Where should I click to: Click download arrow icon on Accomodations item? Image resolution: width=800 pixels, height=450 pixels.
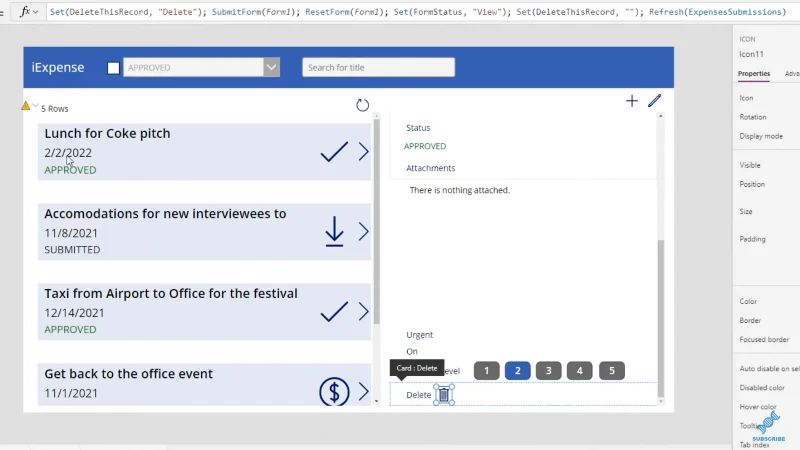(334, 232)
